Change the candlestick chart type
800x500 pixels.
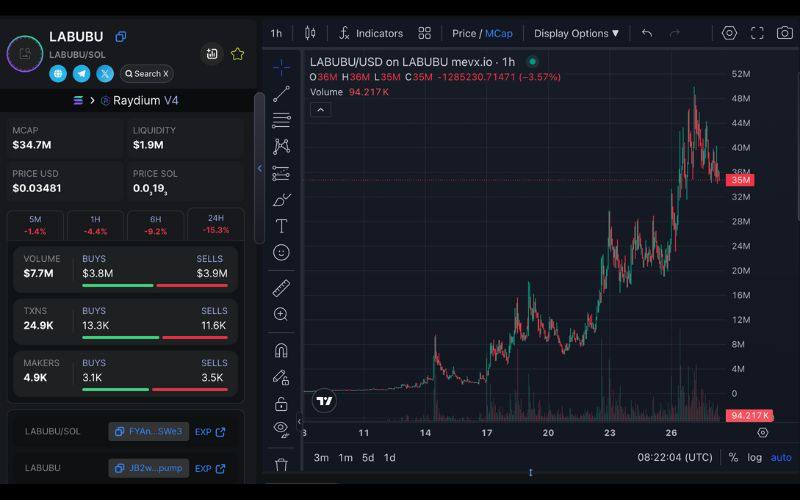coord(310,34)
